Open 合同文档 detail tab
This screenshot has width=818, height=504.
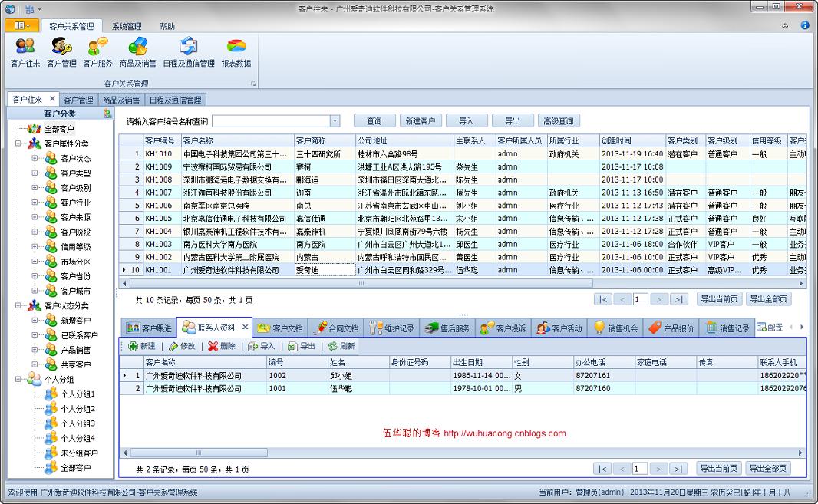[337, 328]
